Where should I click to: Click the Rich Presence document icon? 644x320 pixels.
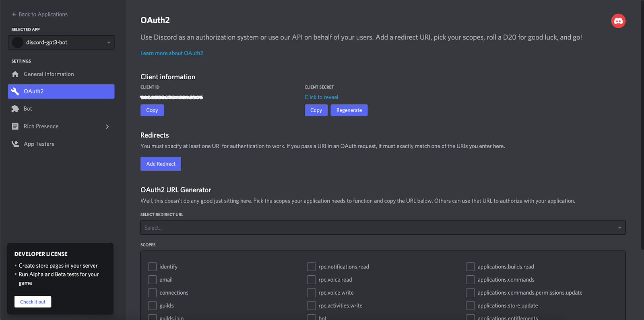[x=15, y=126]
